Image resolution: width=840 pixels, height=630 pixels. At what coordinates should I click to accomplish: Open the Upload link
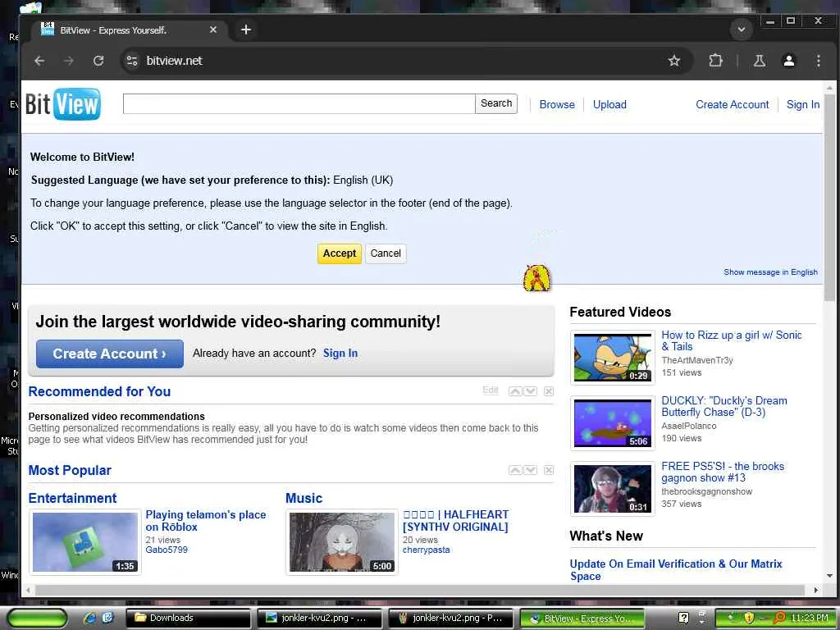(609, 104)
